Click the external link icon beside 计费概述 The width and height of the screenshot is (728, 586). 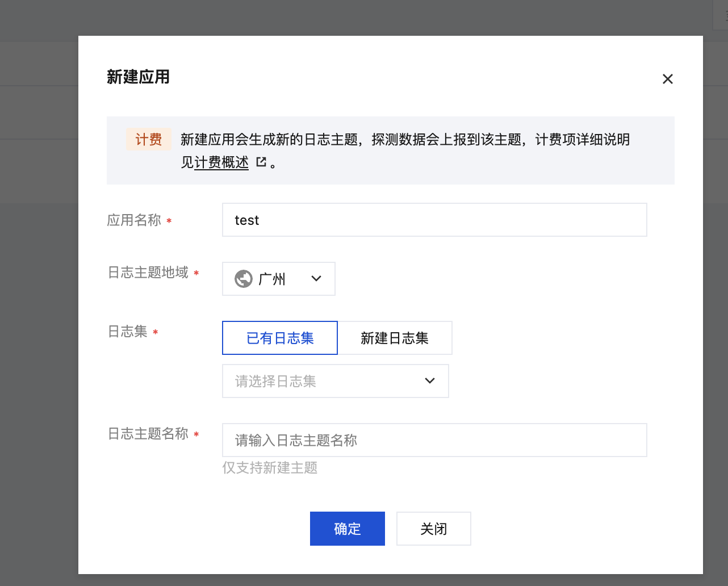261,162
